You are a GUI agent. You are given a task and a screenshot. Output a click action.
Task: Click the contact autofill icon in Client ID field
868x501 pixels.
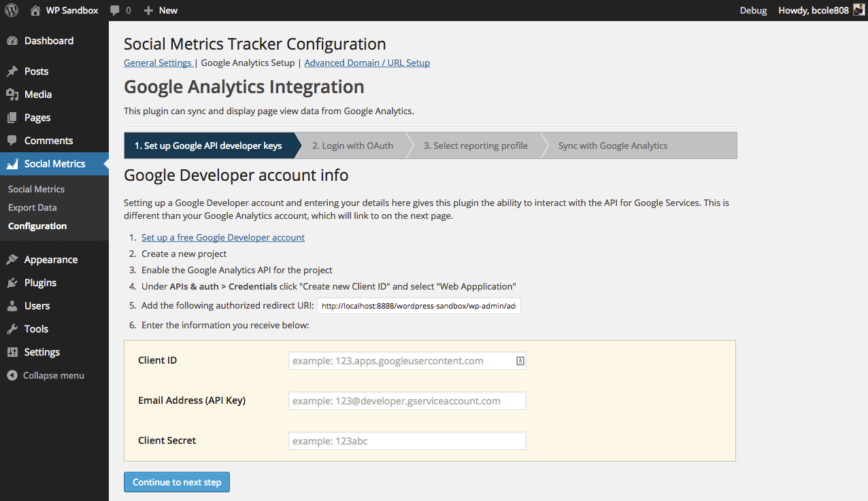[520, 361]
